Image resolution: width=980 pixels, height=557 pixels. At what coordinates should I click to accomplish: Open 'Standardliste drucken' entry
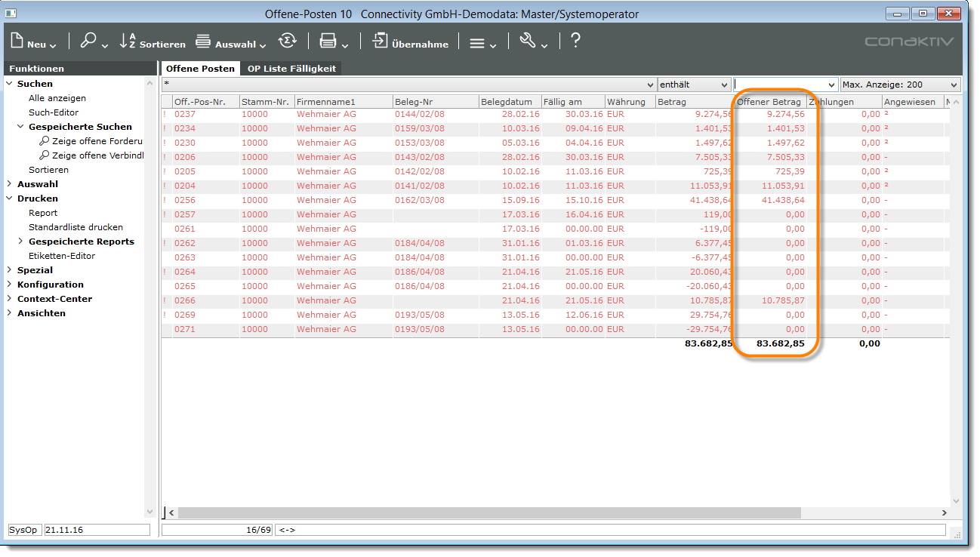click(x=76, y=227)
